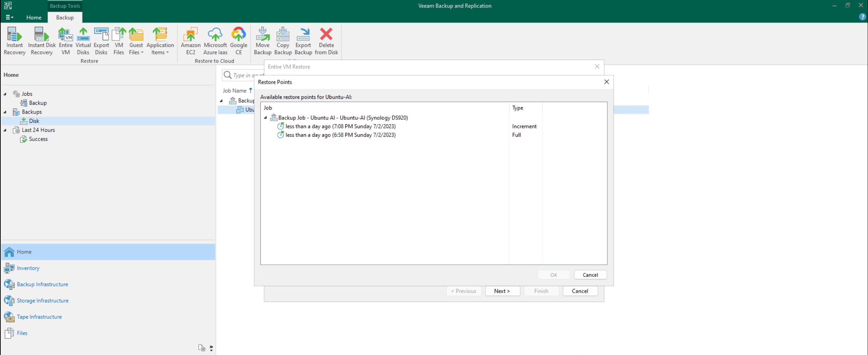Viewport: 868px width, 355px height.
Task: Start Entire VM restore
Action: 65,41
